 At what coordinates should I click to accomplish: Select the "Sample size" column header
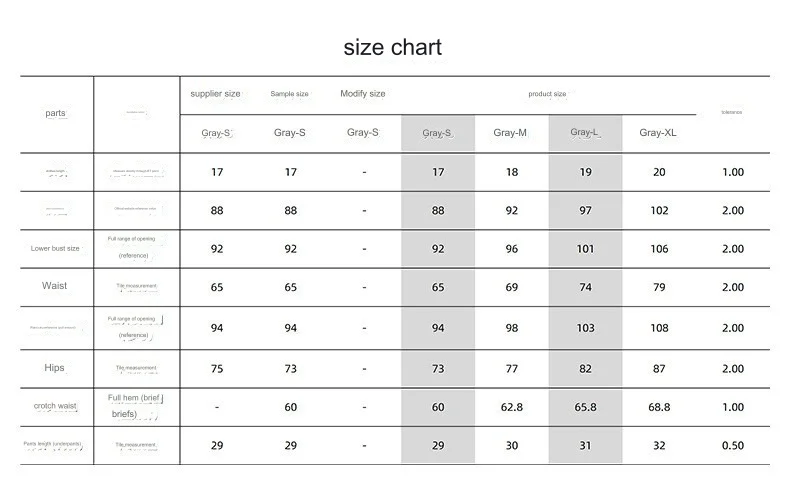point(289,94)
